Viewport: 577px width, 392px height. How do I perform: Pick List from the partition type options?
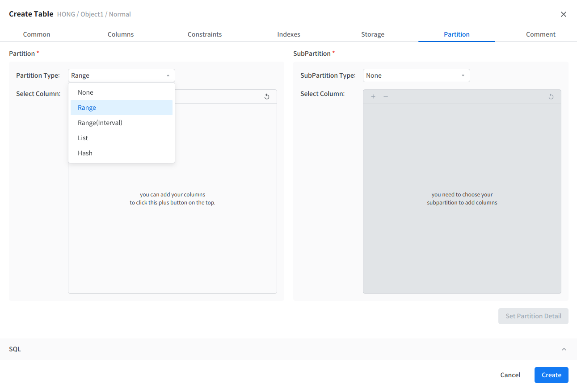point(83,138)
